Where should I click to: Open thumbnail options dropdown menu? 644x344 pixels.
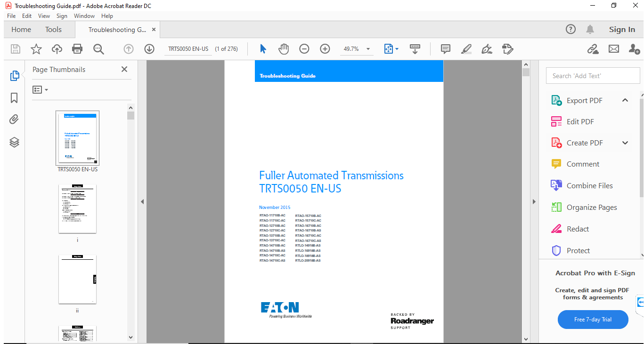[41, 89]
